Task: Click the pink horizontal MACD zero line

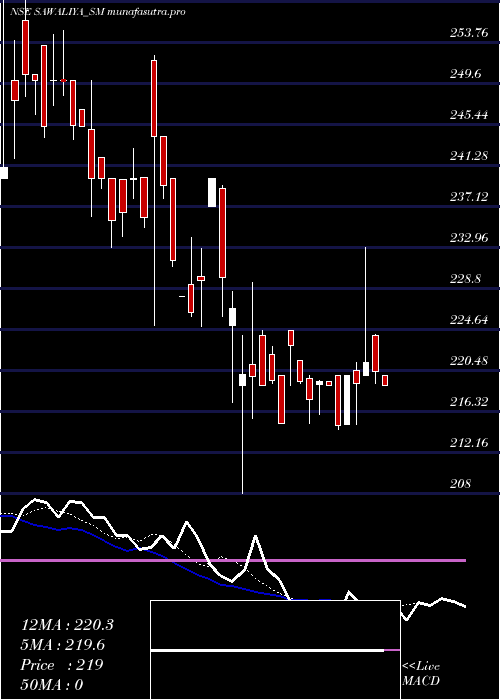Action: click(x=233, y=560)
